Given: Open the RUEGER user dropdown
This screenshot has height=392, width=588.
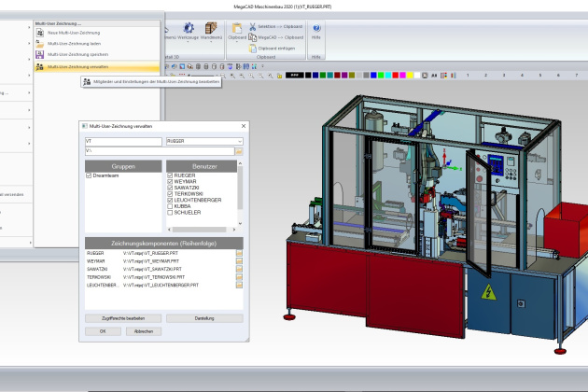Looking at the screenshot, I should pyautogui.click(x=239, y=140).
